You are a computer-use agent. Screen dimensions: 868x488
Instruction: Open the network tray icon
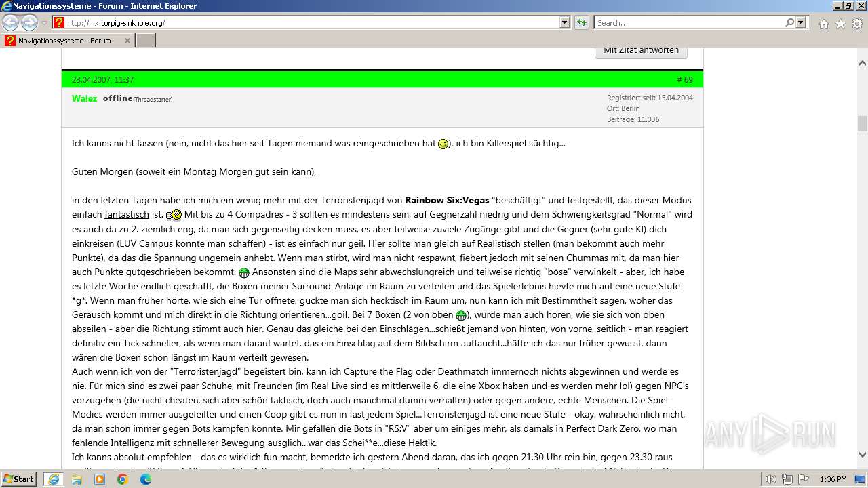(x=787, y=479)
